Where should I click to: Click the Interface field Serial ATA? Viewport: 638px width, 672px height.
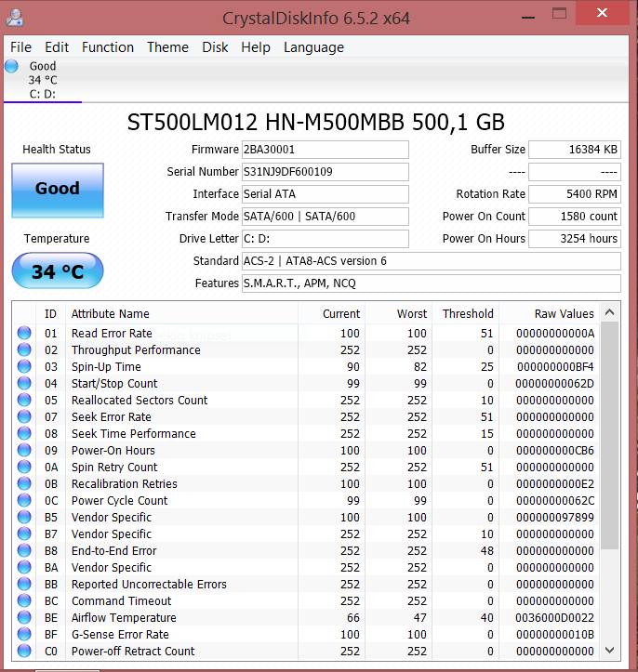point(325,194)
